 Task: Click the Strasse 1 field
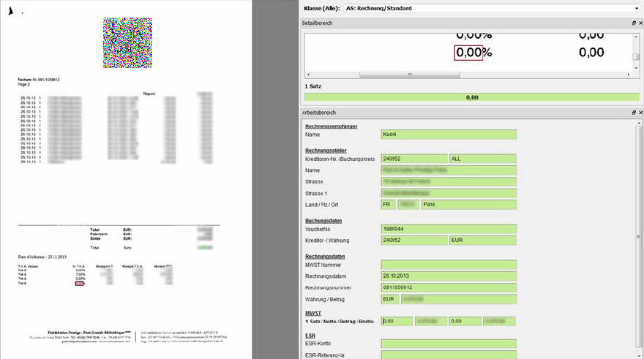pyautogui.click(x=449, y=193)
